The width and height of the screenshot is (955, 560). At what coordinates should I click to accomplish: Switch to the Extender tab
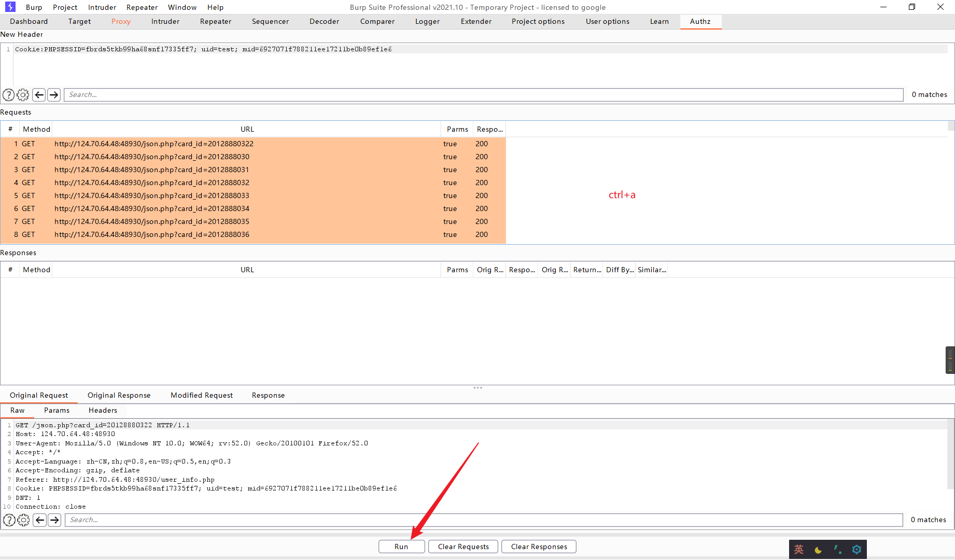(476, 21)
